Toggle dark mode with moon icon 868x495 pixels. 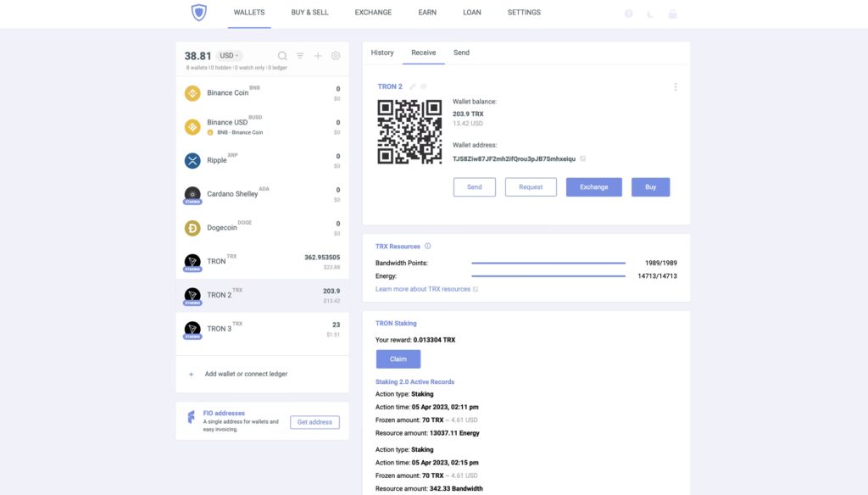tap(650, 14)
